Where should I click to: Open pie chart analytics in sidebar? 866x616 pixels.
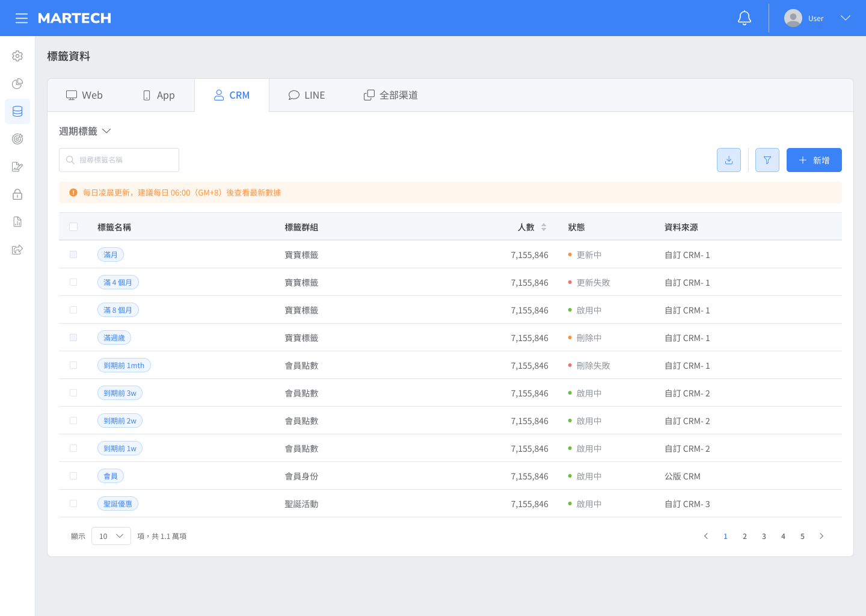click(x=17, y=84)
